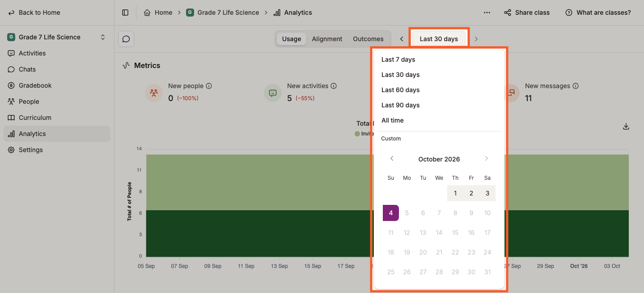644x293 pixels.
Task: Click the New activities metric icon
Action: (273, 93)
